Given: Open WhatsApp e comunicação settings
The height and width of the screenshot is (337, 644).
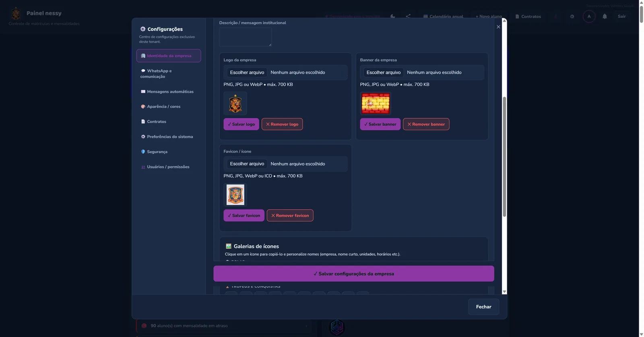Looking at the screenshot, I should point(169,74).
